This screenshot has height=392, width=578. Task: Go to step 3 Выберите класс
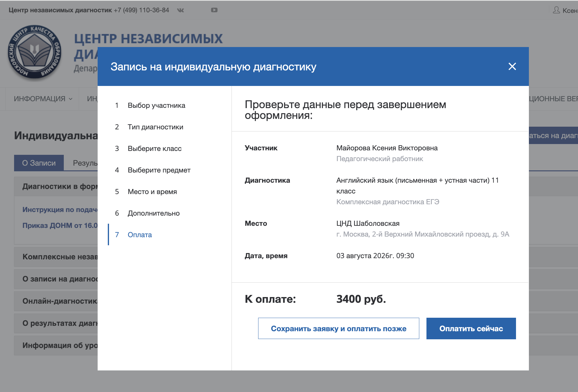pos(149,149)
